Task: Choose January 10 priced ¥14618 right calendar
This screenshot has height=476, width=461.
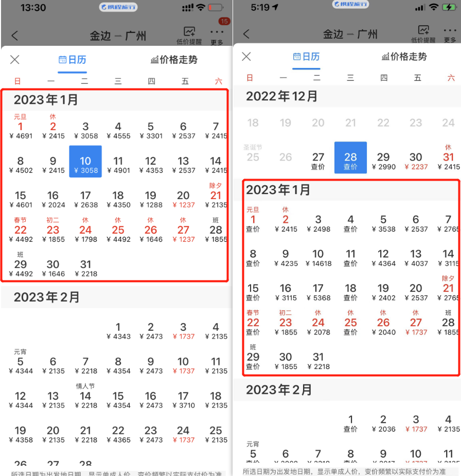Action: (318, 258)
